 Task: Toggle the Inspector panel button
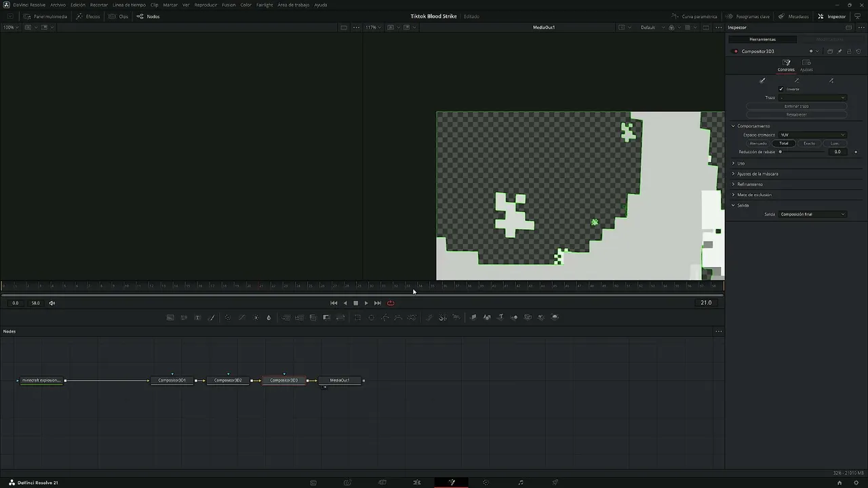pos(832,16)
